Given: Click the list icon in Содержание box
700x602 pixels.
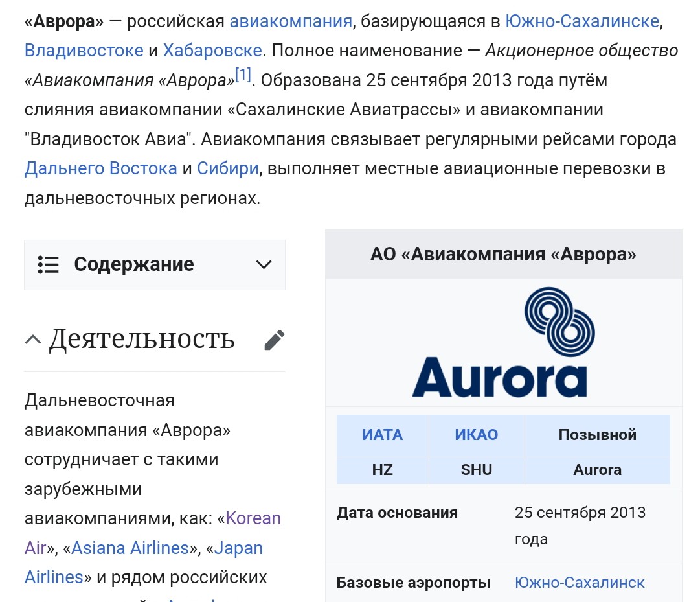Looking at the screenshot, I should tap(48, 265).
